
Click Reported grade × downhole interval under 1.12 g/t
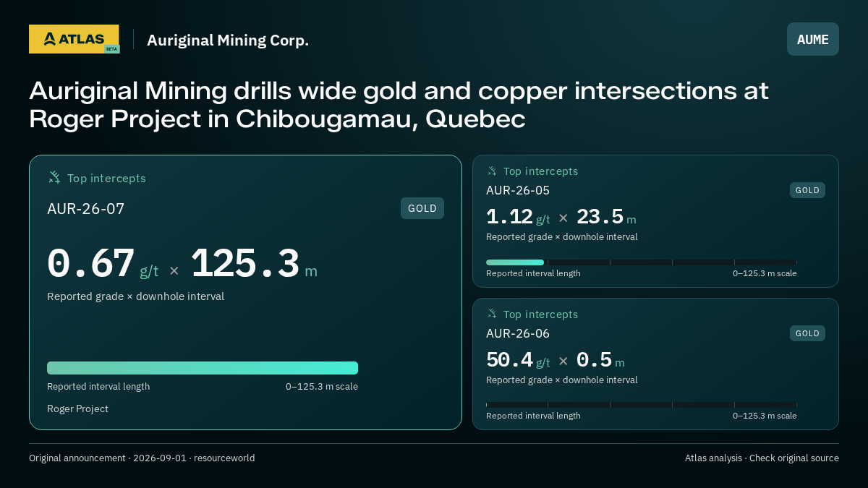pyautogui.click(x=562, y=237)
